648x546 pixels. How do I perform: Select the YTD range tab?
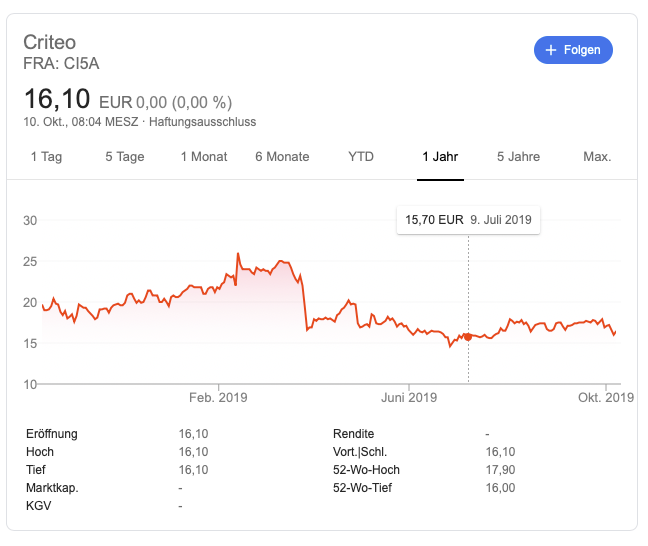point(361,157)
